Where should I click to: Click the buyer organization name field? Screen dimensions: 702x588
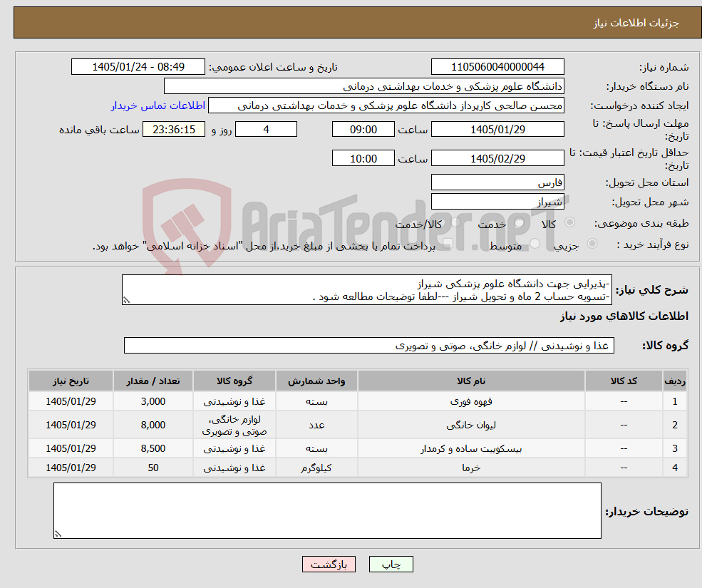click(x=364, y=86)
